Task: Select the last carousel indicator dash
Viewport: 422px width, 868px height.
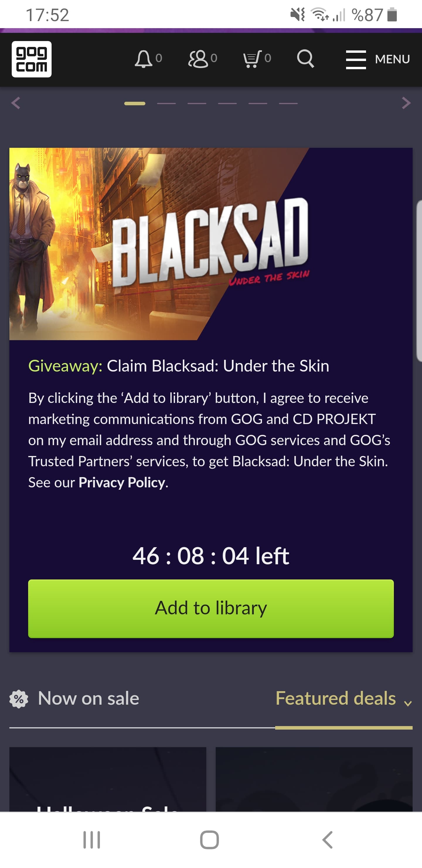Action: [x=288, y=104]
